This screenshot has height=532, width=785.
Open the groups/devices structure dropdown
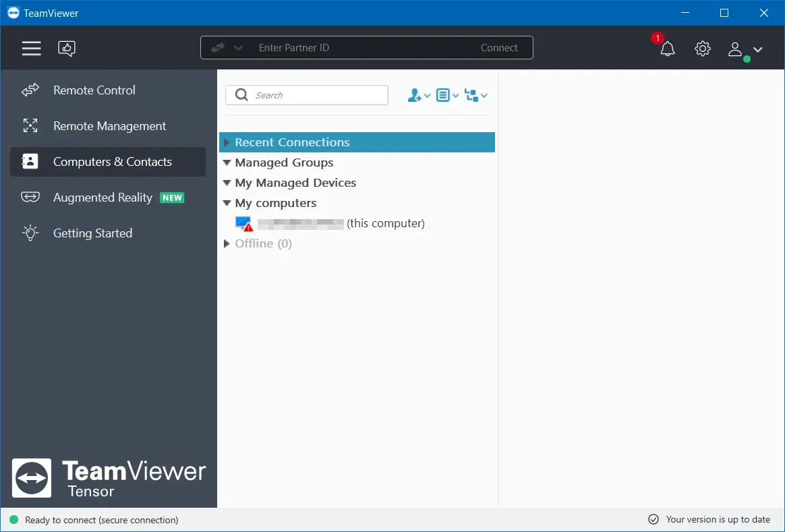point(476,95)
